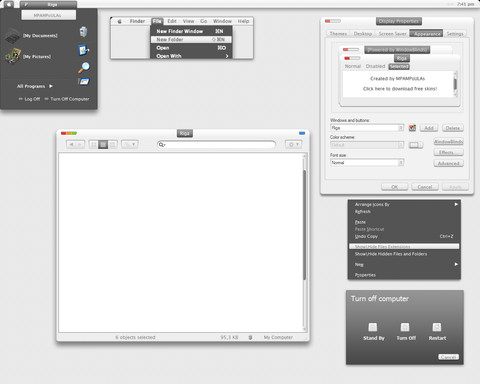480x384 pixels.
Task: Switch to icon view in Riga toolbar
Action: tap(94, 144)
